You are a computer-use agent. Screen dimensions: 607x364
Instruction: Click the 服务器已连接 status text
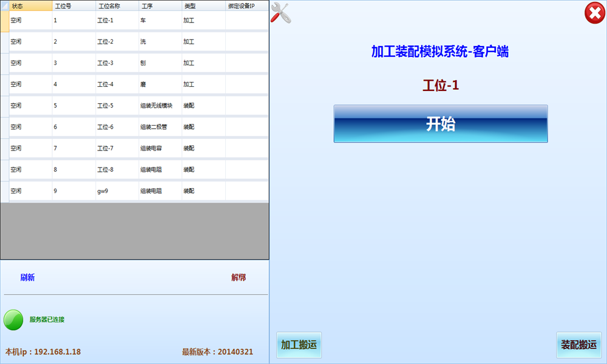point(47,320)
